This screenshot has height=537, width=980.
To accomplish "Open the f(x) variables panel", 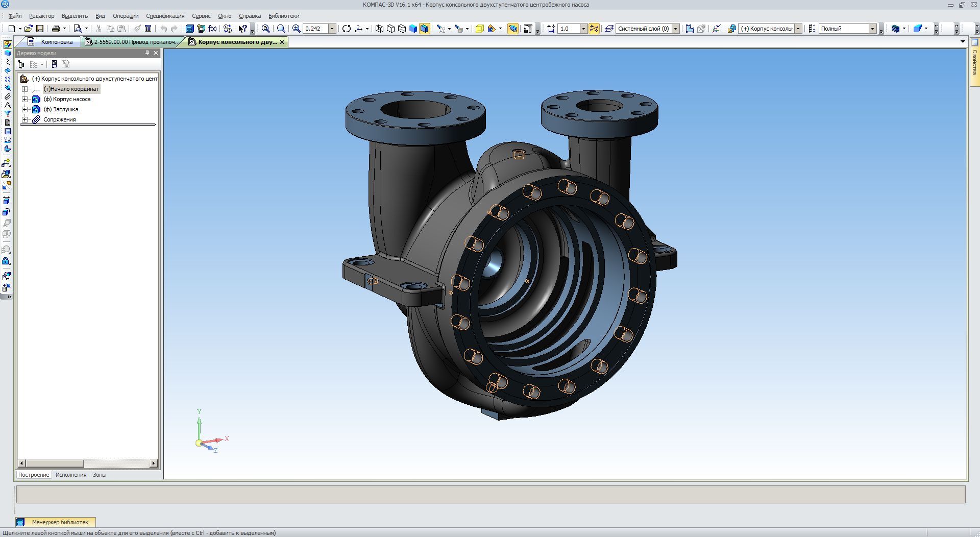I will click(x=212, y=29).
